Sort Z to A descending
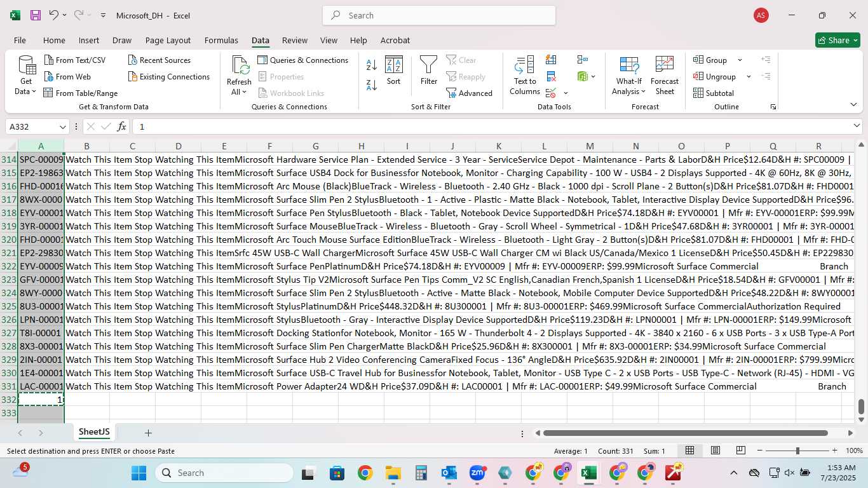This screenshot has width=868, height=488. click(372, 85)
